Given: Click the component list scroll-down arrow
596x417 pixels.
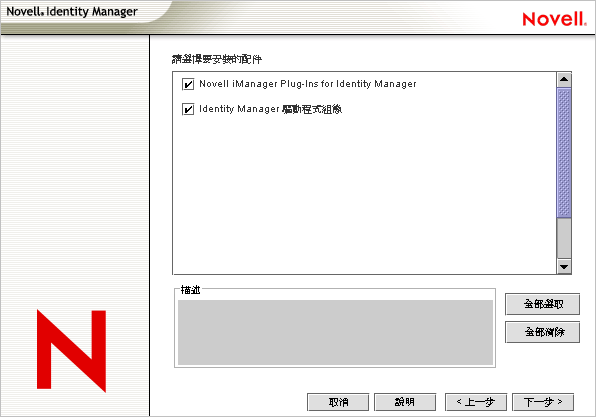Looking at the screenshot, I should (564, 266).
